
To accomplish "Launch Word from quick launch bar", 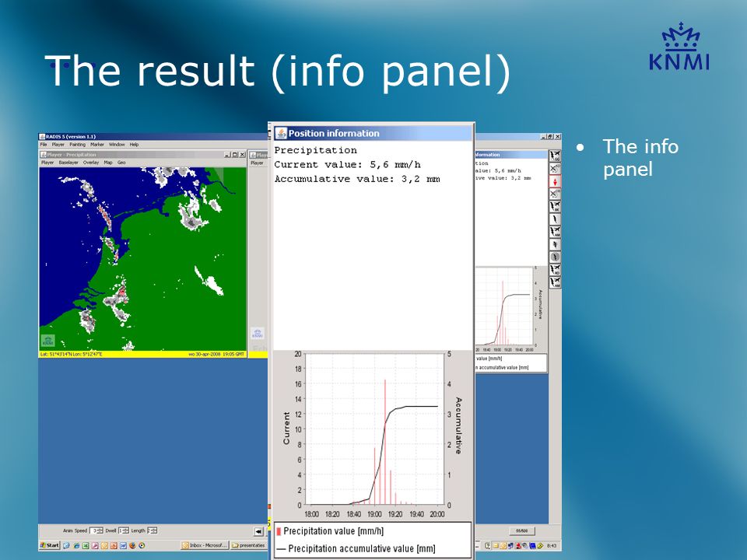I will (124, 546).
